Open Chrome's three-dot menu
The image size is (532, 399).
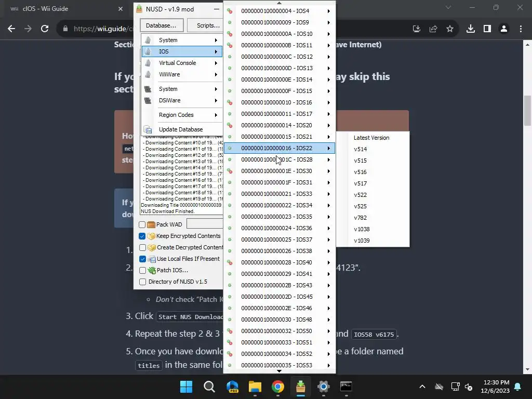pos(521,29)
